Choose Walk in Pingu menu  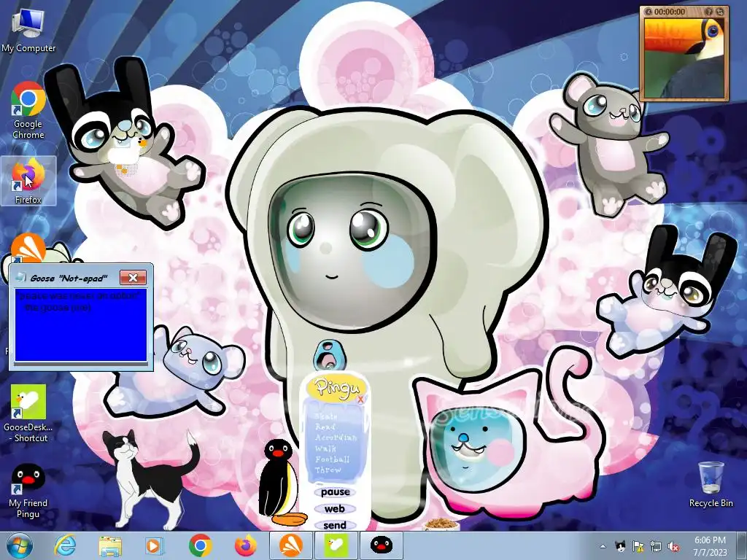[x=325, y=448]
